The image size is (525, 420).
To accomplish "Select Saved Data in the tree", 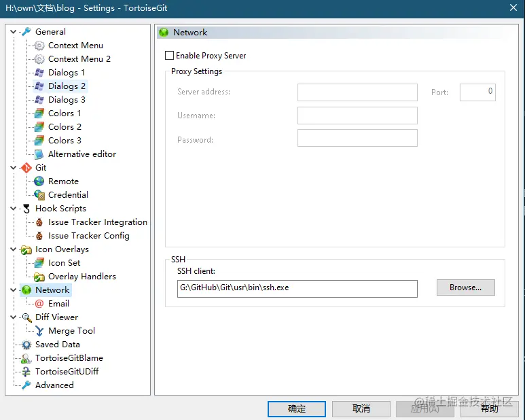I will pos(58,345).
